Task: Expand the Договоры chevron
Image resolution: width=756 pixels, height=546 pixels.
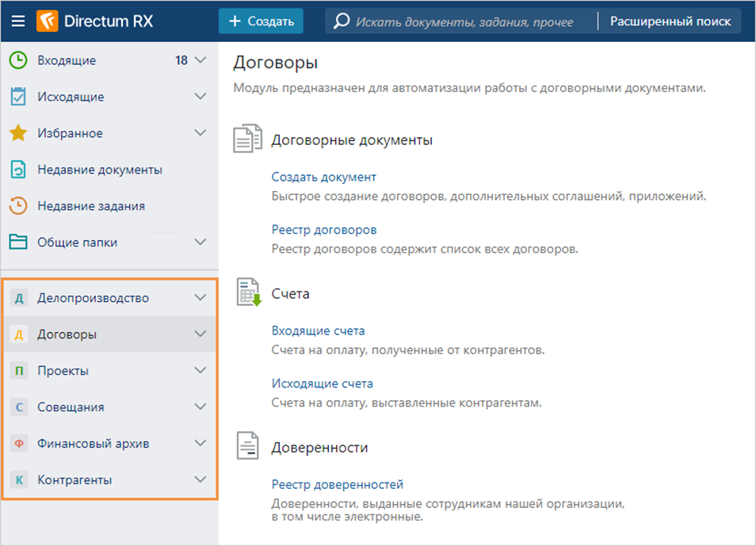Action: point(200,334)
